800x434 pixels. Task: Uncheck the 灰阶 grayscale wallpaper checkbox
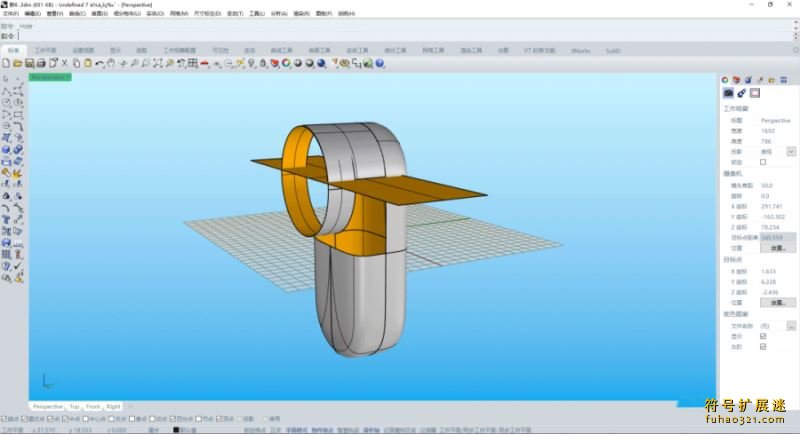(763, 347)
